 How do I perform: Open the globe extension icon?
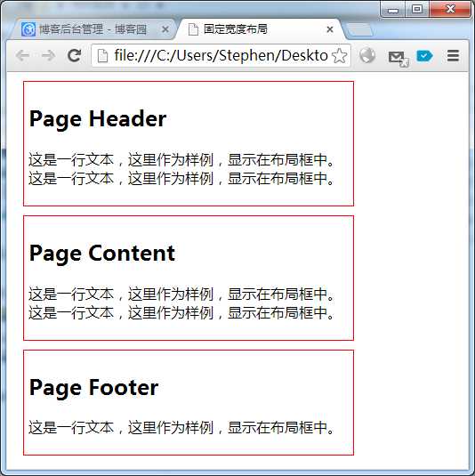(x=367, y=55)
